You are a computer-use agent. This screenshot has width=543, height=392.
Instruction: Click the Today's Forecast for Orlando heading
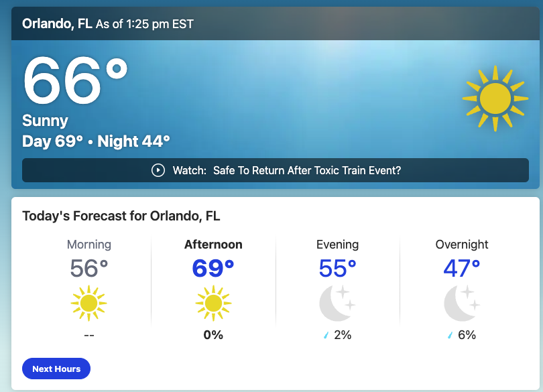tap(121, 216)
